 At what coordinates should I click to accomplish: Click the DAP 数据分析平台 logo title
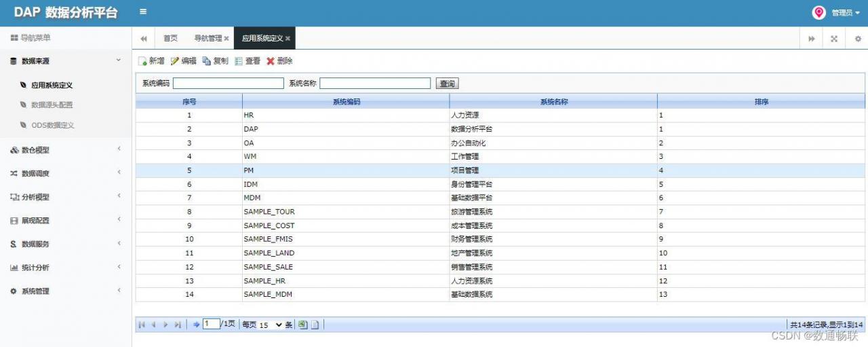(66, 13)
